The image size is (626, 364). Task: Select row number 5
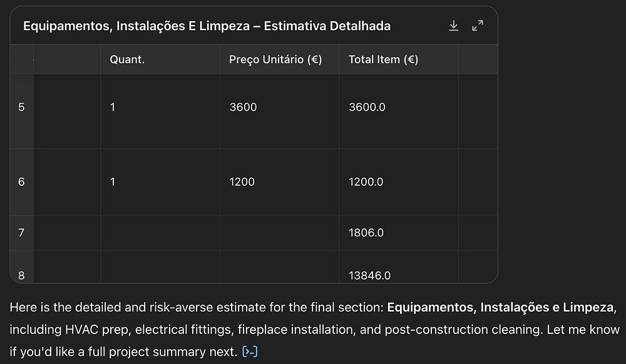click(21, 108)
